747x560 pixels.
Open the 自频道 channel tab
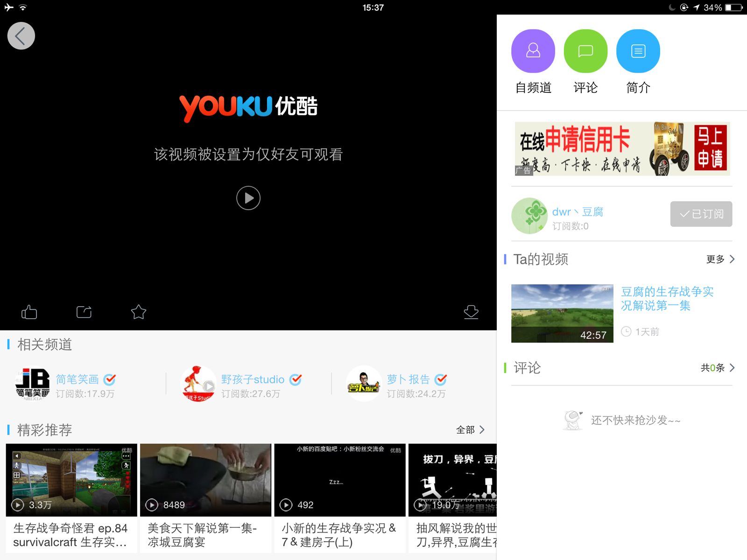point(533,62)
